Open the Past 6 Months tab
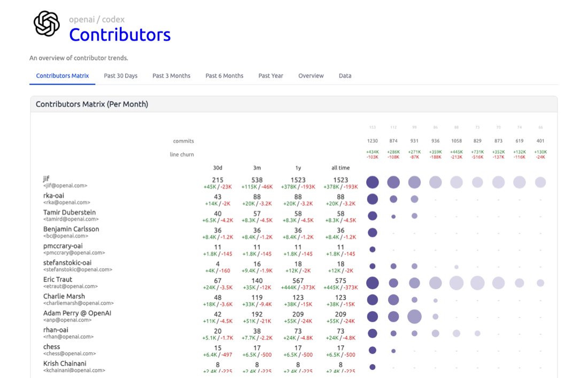The image size is (588, 378). pyautogui.click(x=225, y=76)
